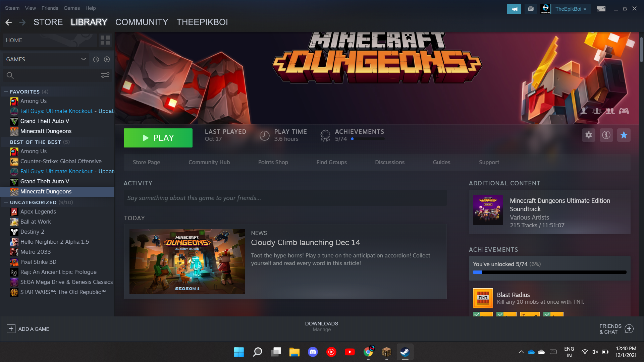Enter Big Picture mode icon
The image size is (644, 362).
(x=601, y=9)
